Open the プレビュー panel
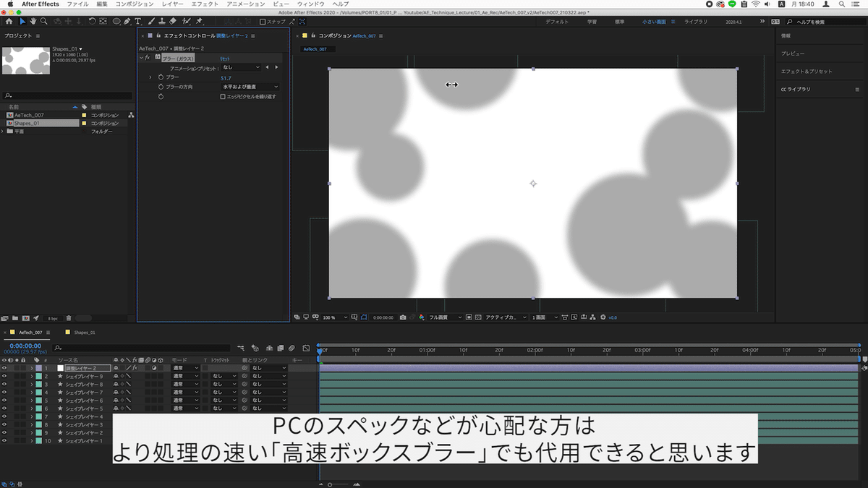 (792, 53)
